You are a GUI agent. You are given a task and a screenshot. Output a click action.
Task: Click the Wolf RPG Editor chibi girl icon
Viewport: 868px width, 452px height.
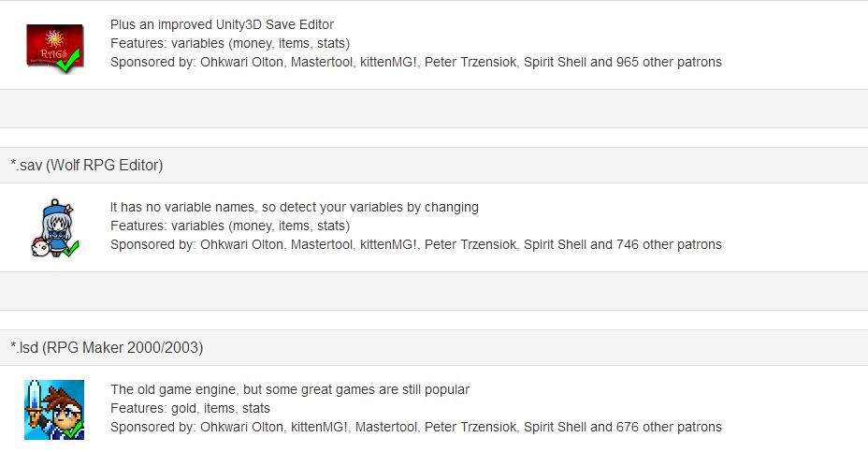pos(53,227)
